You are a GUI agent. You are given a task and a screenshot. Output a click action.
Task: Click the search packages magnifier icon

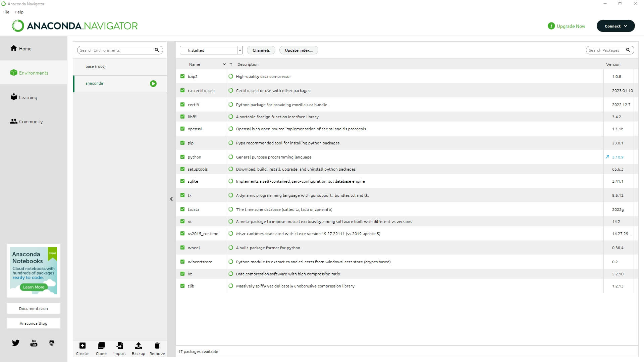[628, 50]
